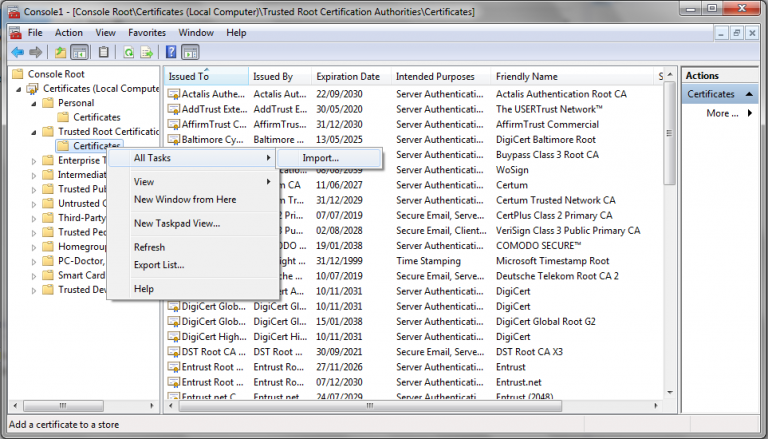
Task: Select New Taskpad View... context entry
Action: (193, 223)
